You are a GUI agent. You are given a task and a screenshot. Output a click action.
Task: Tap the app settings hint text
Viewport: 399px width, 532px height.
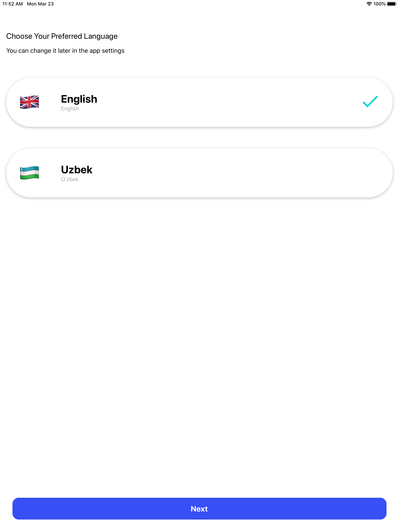coord(65,51)
